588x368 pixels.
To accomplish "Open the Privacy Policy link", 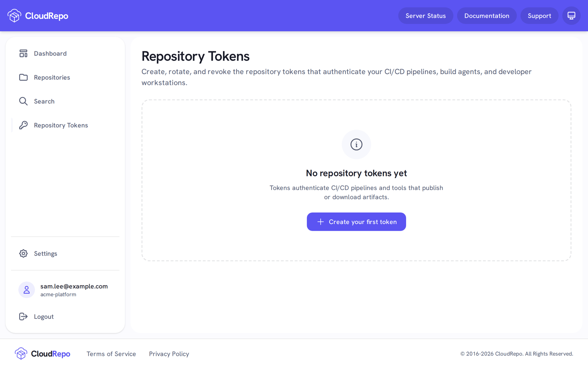I will coord(169,354).
